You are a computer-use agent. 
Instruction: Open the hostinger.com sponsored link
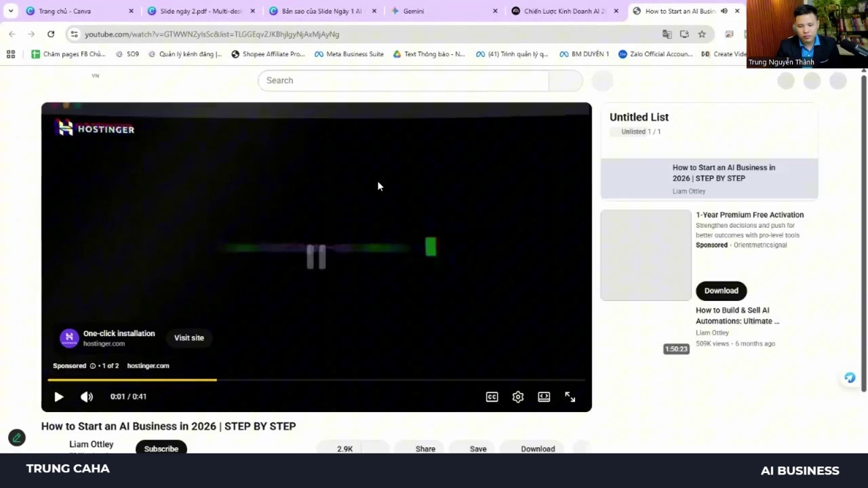(x=148, y=366)
